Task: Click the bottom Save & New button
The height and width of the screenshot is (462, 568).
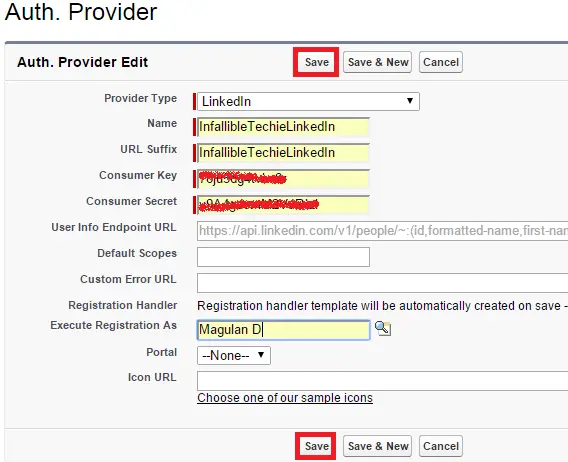Action: [x=377, y=446]
